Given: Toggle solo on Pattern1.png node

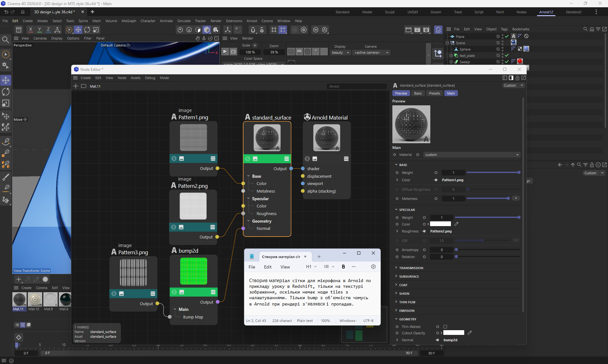Looking at the screenshot, I should point(174,158).
